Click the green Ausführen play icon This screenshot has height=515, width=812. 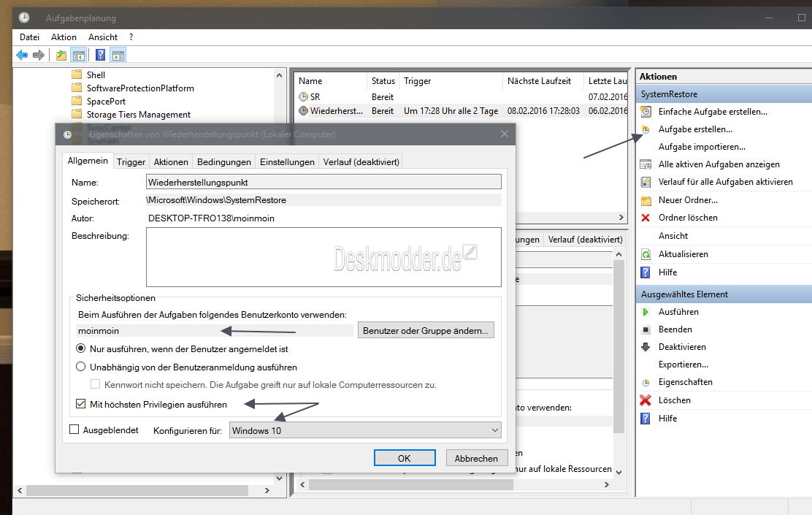pyautogui.click(x=646, y=312)
